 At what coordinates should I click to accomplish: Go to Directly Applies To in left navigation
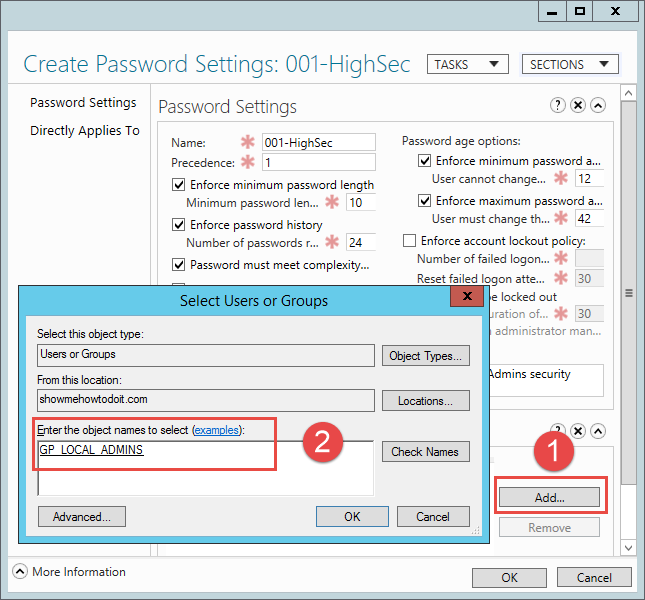coord(85,130)
